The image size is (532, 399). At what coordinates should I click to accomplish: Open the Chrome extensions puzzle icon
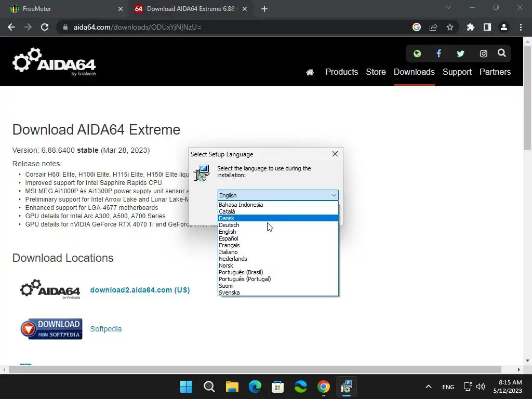[x=471, y=27]
